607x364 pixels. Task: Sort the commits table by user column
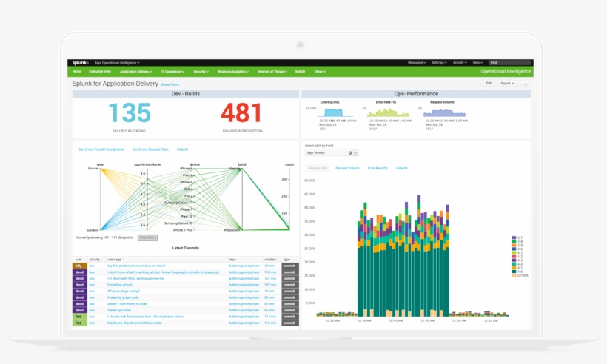[x=79, y=260]
